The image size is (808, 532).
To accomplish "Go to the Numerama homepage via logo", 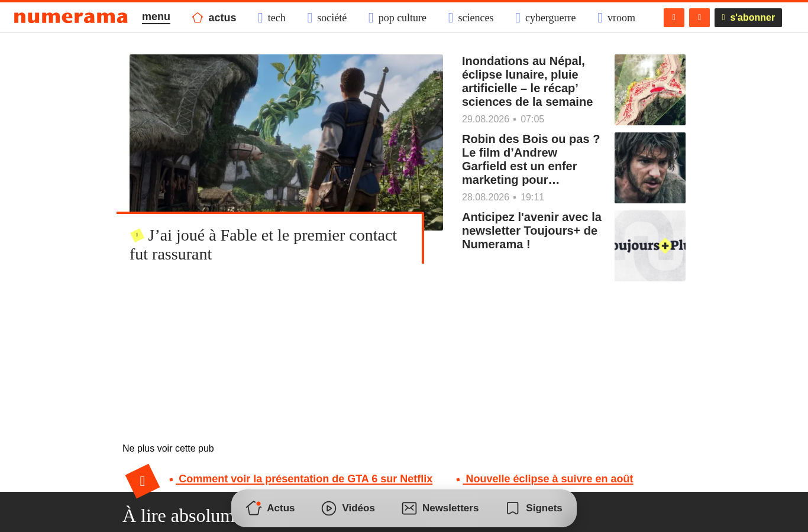I will (x=71, y=18).
